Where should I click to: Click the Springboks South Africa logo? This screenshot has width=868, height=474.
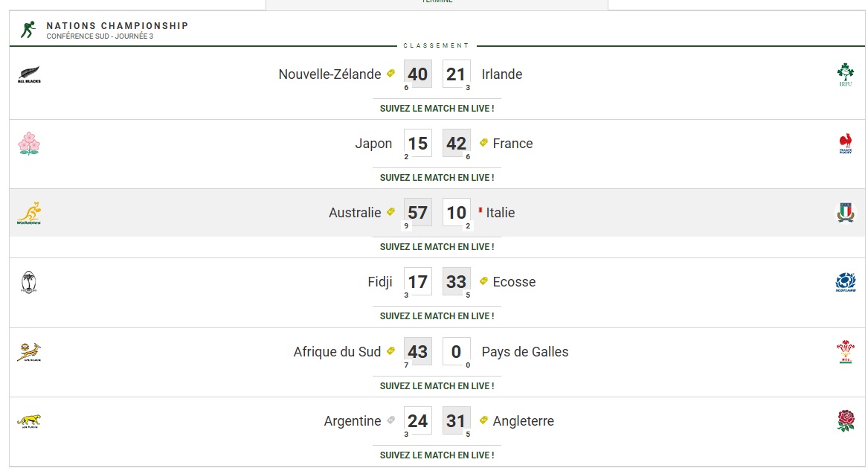pyautogui.click(x=29, y=352)
